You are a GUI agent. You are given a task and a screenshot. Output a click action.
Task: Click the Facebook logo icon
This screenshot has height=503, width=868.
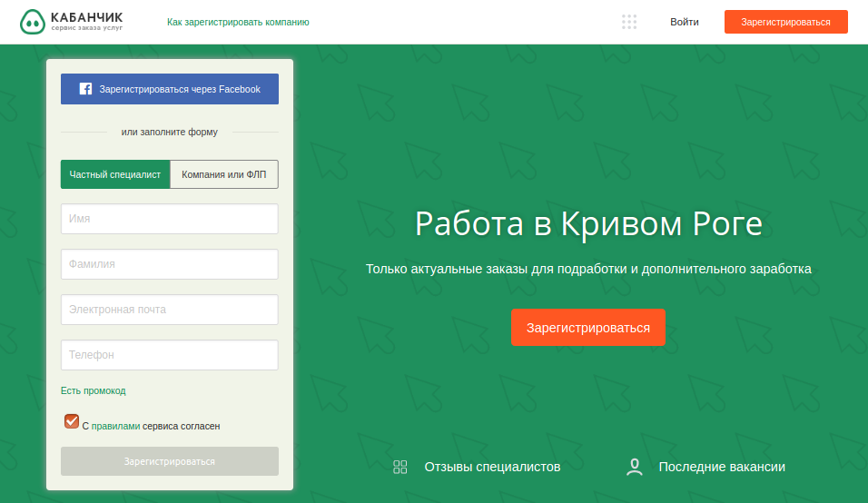point(86,89)
